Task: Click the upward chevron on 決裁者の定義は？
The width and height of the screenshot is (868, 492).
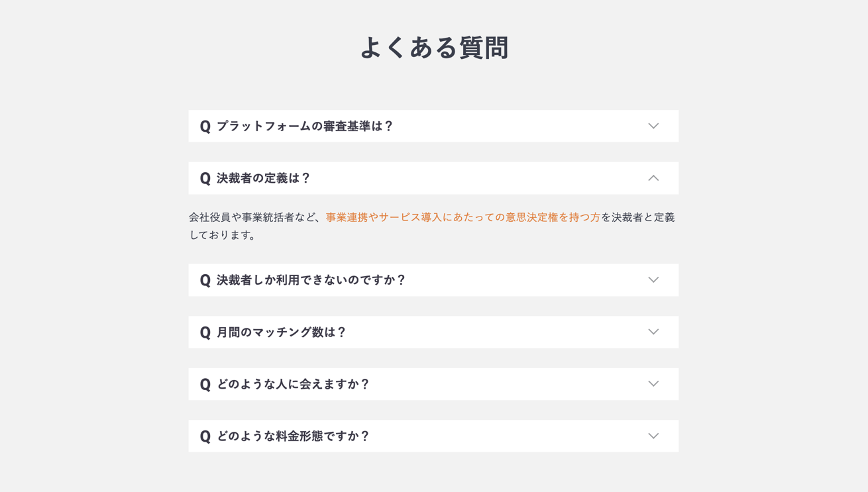Action: coord(653,178)
